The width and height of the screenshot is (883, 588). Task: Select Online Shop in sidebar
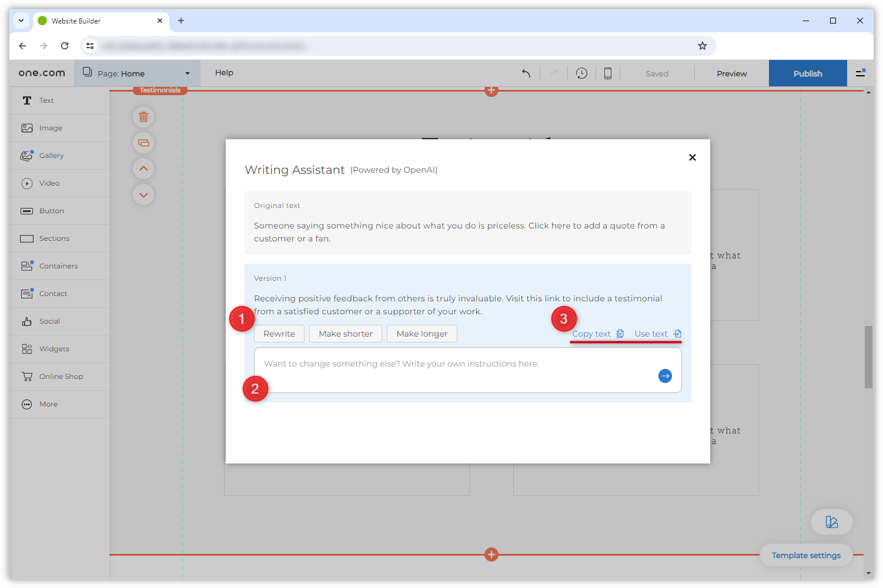[x=61, y=377]
